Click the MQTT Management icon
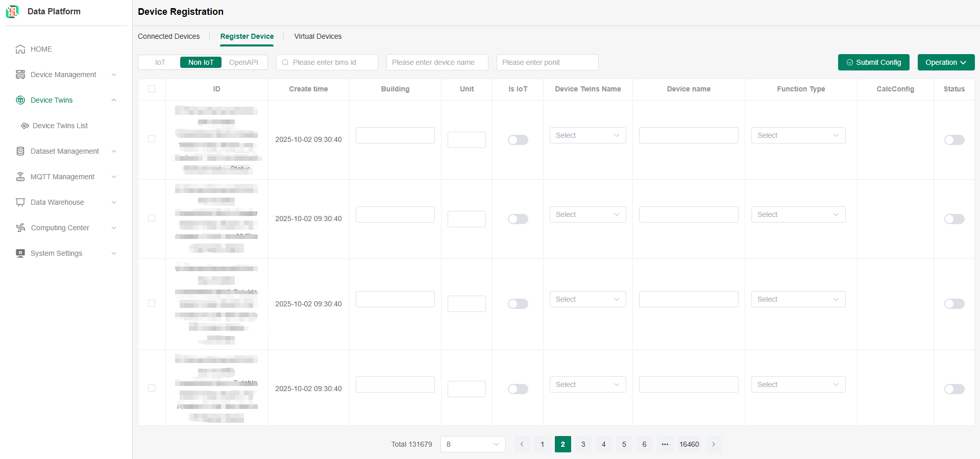This screenshot has width=980, height=459. pyautogui.click(x=20, y=177)
